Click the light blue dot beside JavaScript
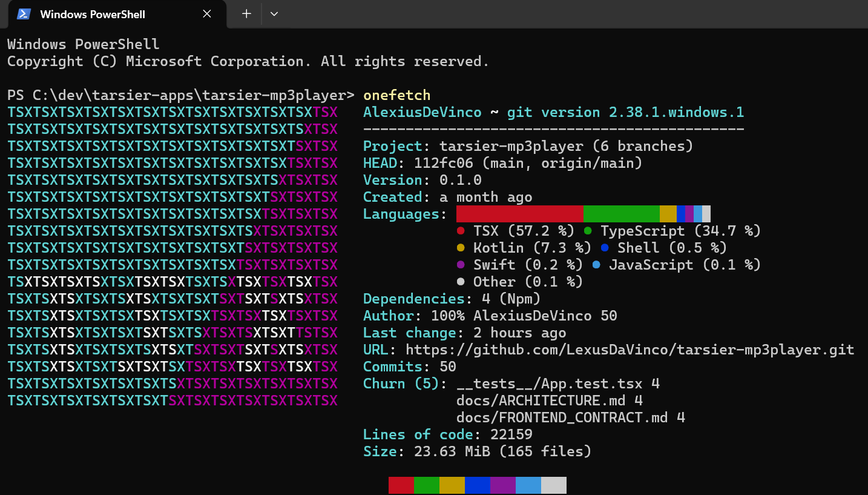 [x=596, y=265]
